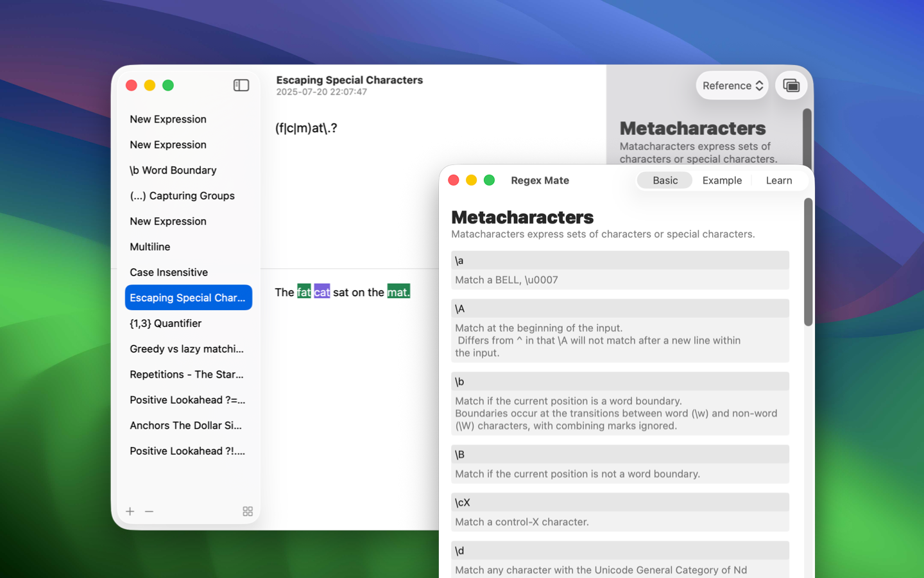
Task: Click the minus icon to remove expression
Action: pyautogui.click(x=150, y=511)
